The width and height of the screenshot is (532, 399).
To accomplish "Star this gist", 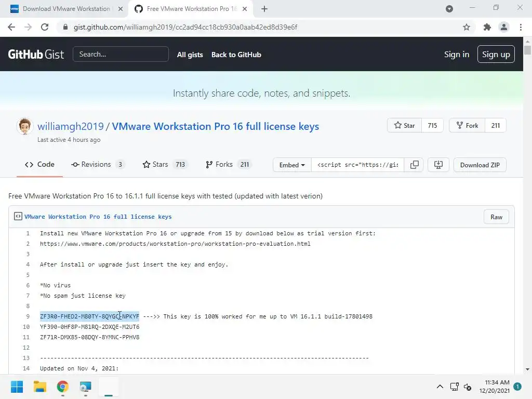I will [x=404, y=126].
